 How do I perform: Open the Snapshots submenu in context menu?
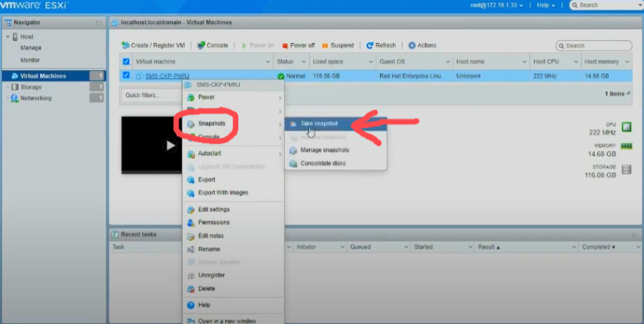pyautogui.click(x=233, y=123)
